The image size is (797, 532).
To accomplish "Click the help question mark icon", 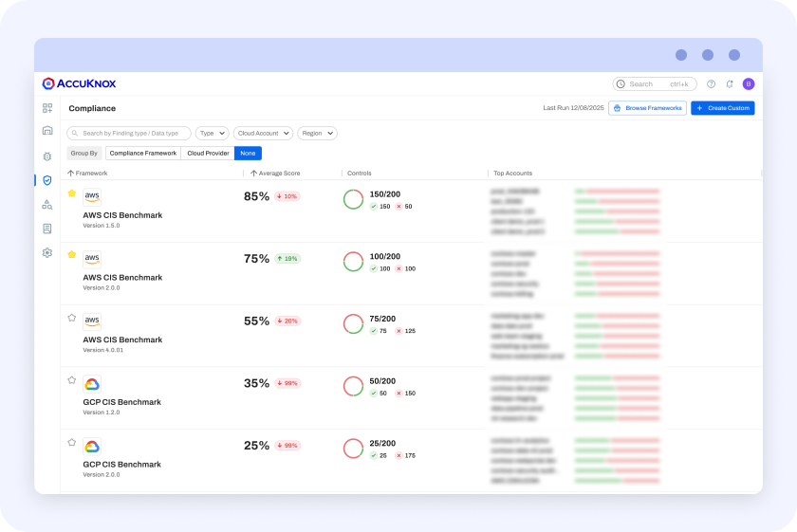I will [x=712, y=83].
